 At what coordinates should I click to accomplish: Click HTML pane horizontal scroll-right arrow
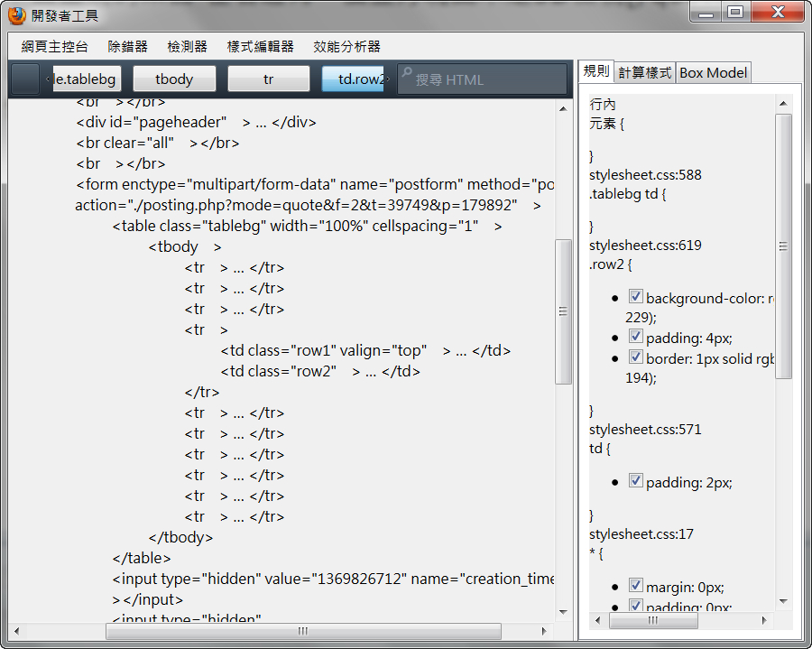(545, 631)
